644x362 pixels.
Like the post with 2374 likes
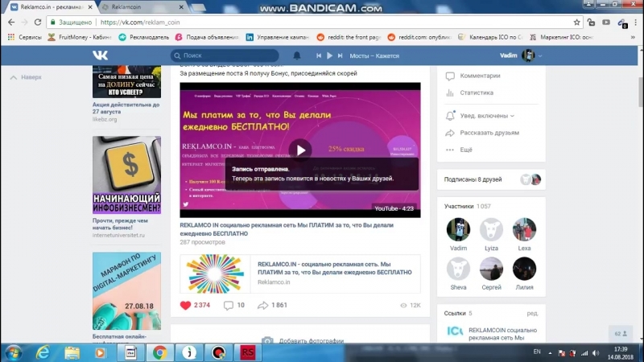(x=195, y=305)
